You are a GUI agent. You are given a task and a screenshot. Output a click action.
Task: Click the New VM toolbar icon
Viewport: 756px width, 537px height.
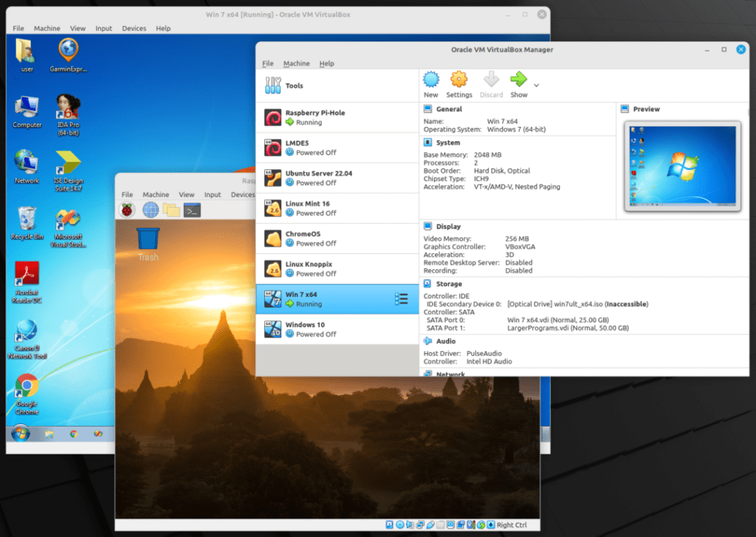click(x=431, y=79)
